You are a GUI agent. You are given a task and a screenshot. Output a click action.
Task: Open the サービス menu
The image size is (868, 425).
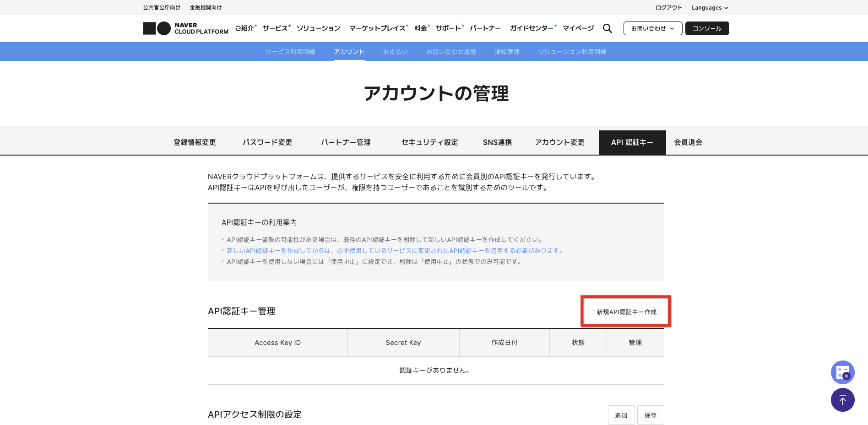click(275, 28)
